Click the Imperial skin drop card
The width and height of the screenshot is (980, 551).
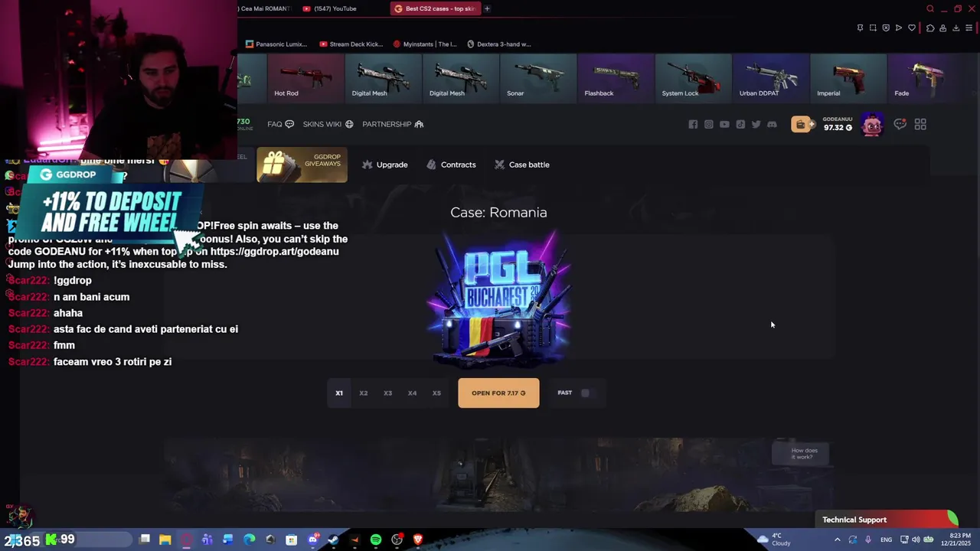[x=848, y=78]
